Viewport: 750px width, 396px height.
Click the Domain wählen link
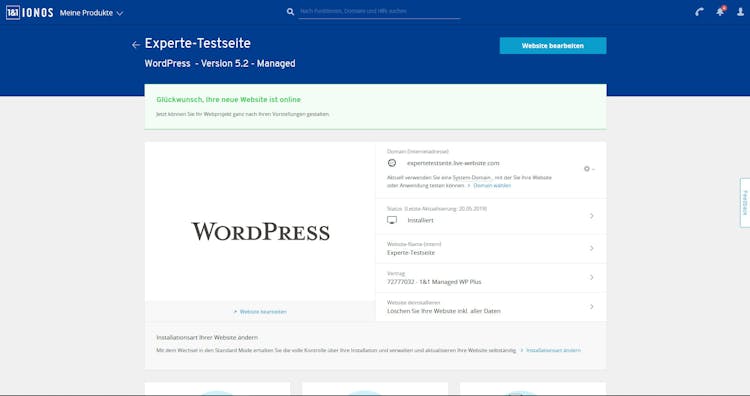point(492,186)
